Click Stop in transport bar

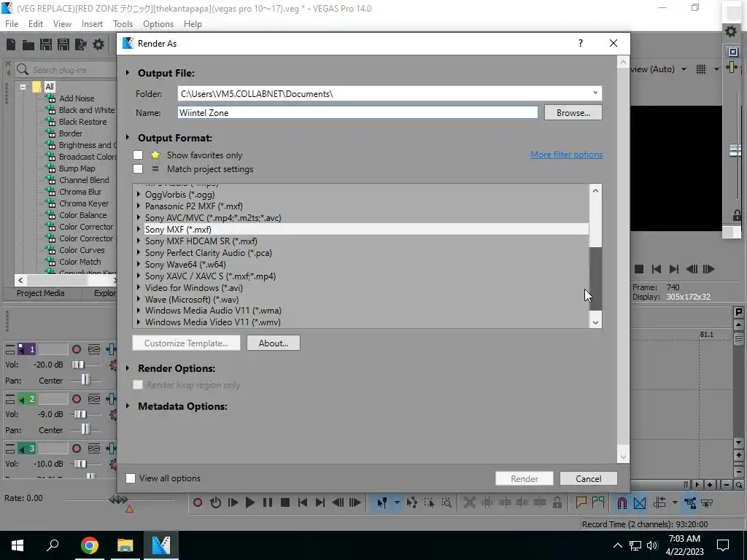[285, 502]
